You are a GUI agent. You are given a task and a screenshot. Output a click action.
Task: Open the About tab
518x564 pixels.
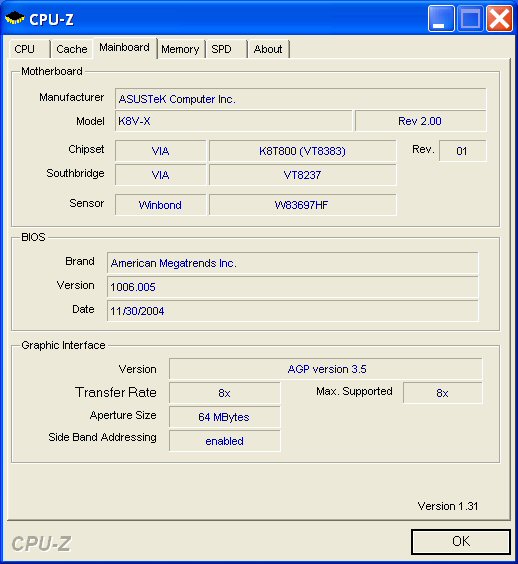coord(268,49)
